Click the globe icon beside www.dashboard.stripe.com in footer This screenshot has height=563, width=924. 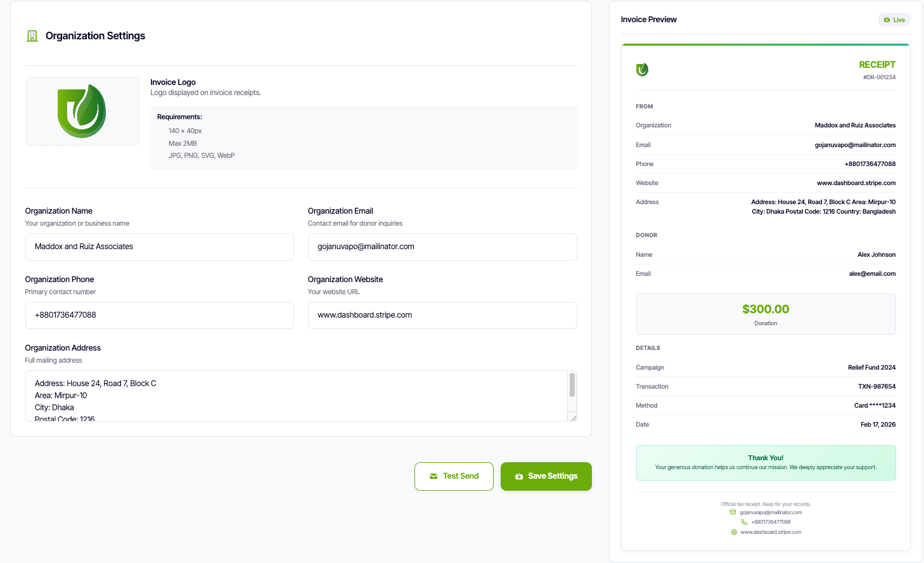pyautogui.click(x=734, y=532)
